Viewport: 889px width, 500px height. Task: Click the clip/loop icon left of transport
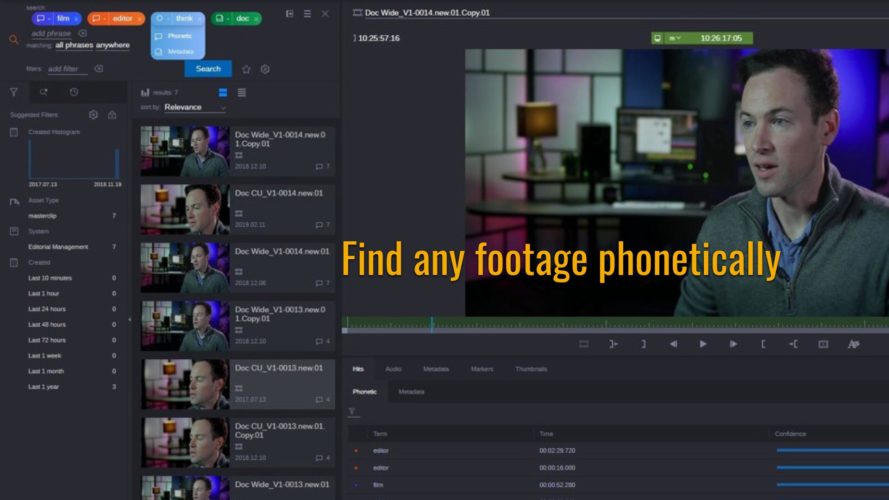(x=583, y=344)
